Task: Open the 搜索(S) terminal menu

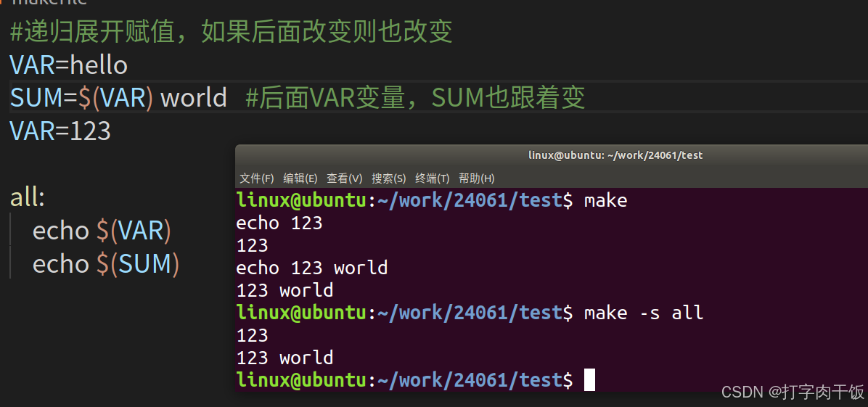Action: coord(388,178)
